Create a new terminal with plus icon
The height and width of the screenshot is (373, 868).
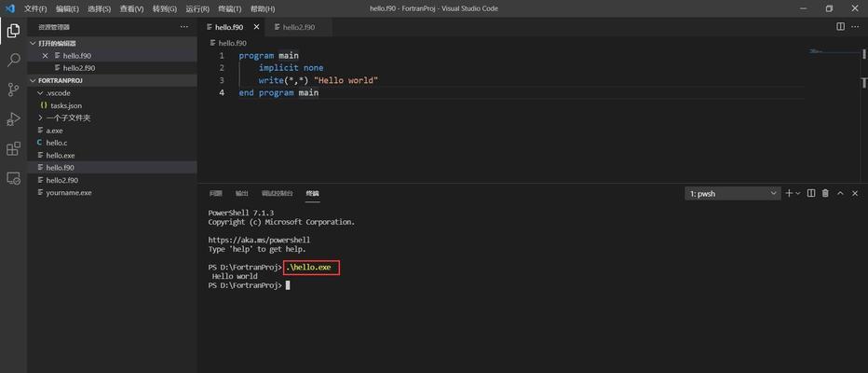pyautogui.click(x=789, y=193)
